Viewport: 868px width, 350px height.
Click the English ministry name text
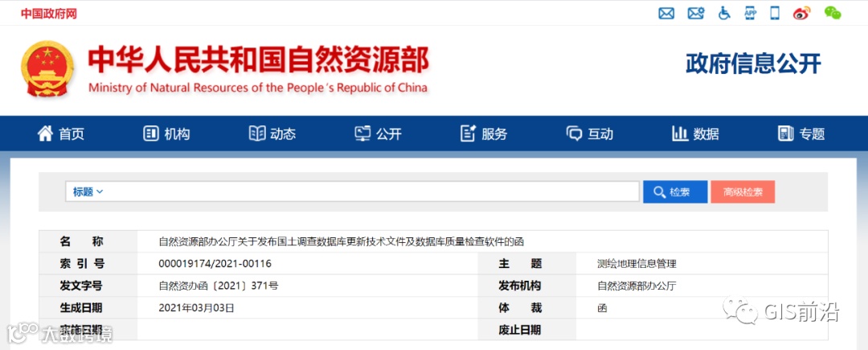point(258,88)
